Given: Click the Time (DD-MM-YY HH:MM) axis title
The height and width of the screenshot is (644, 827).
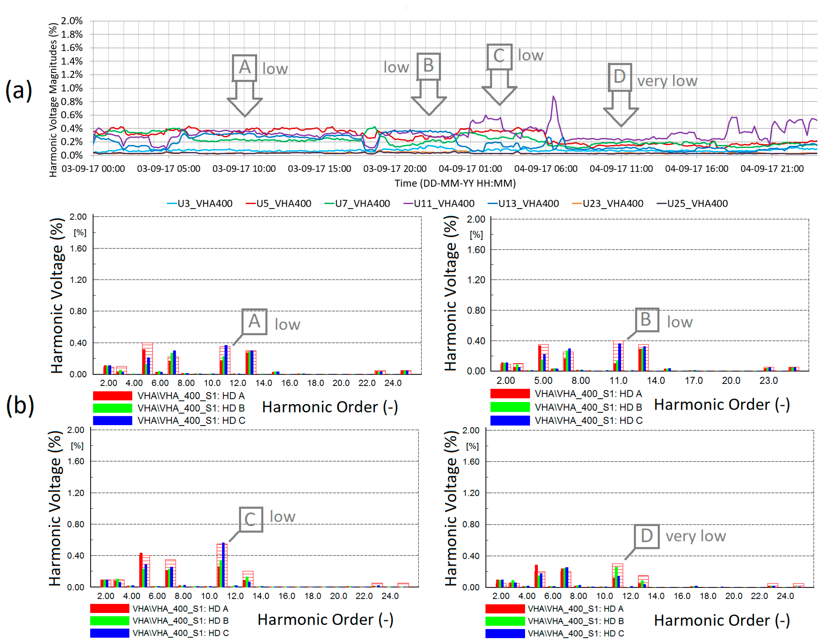Looking at the screenshot, I should pos(455,184).
